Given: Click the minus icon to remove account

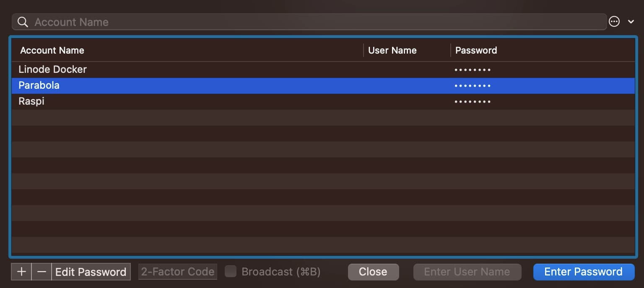Looking at the screenshot, I should click(42, 272).
